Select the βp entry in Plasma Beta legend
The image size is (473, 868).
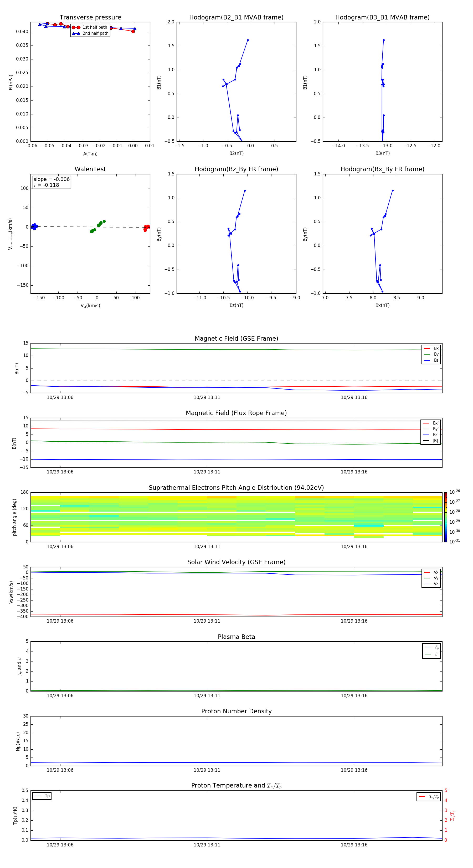pos(431,647)
